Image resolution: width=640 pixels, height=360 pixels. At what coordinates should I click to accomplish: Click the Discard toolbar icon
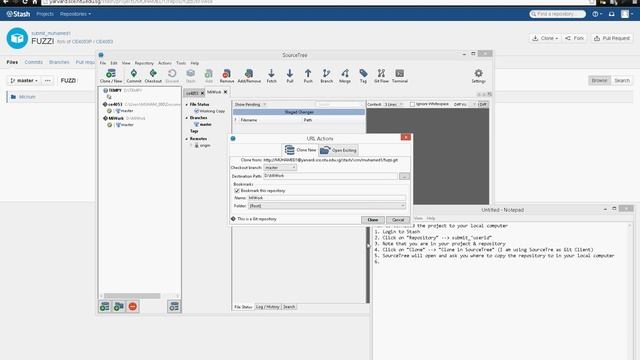tap(172, 76)
